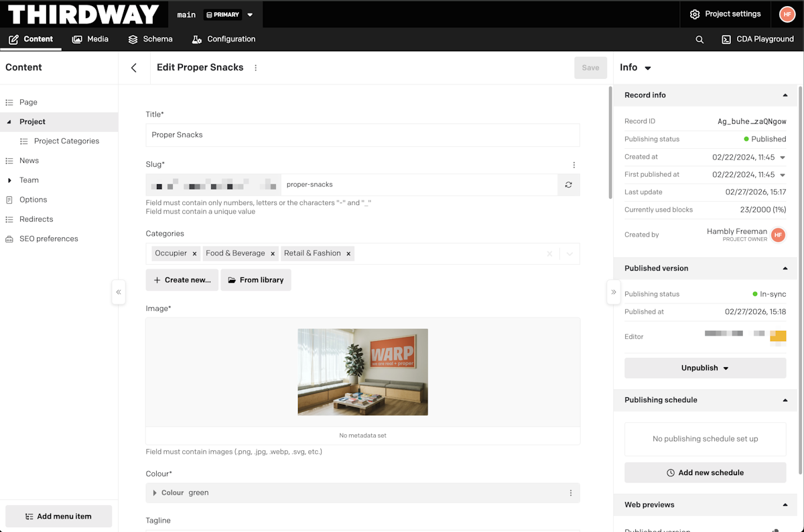The image size is (804, 532).
Task: Open the search magnifier in the top navigation
Action: (x=699, y=40)
